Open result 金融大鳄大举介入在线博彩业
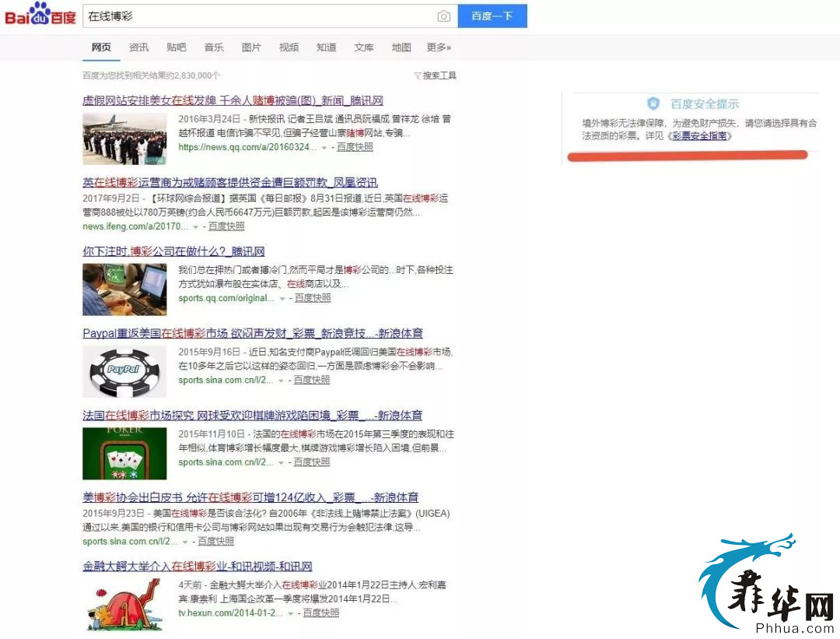Screen dimensions: 840x639 (x=197, y=567)
